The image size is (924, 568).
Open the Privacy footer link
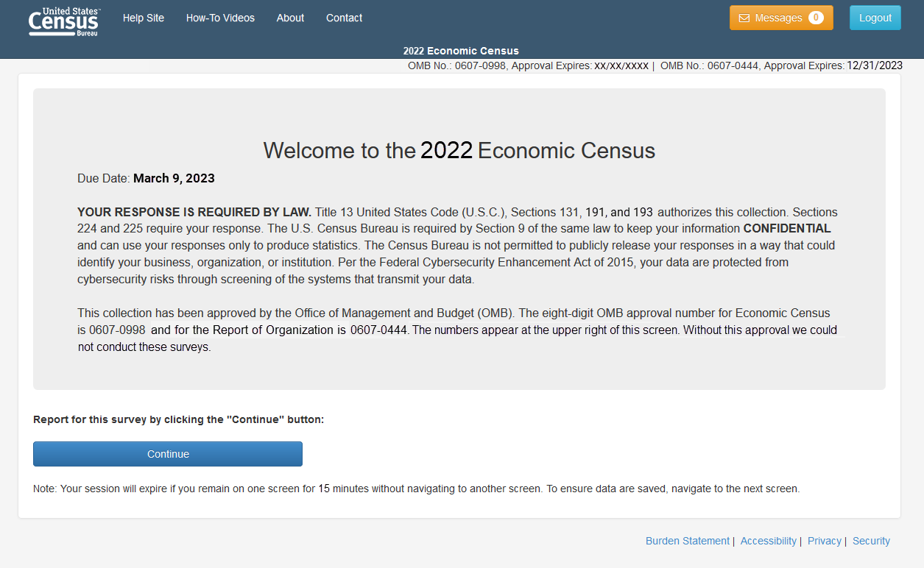pos(824,541)
